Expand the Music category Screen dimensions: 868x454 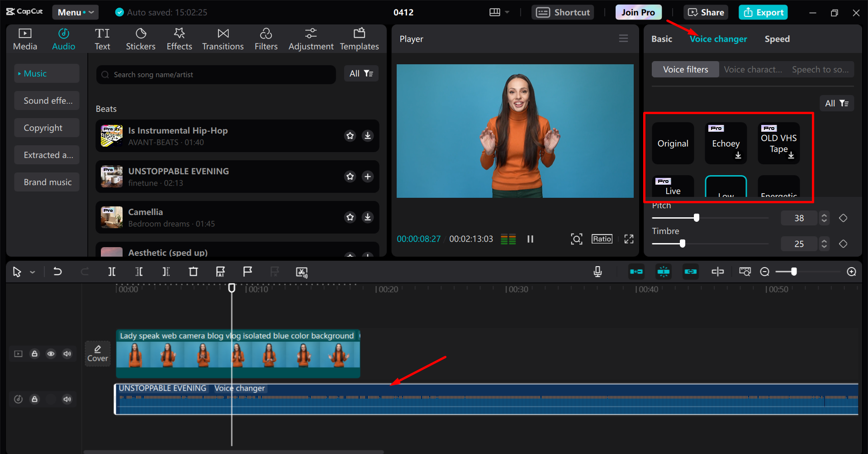(47, 73)
